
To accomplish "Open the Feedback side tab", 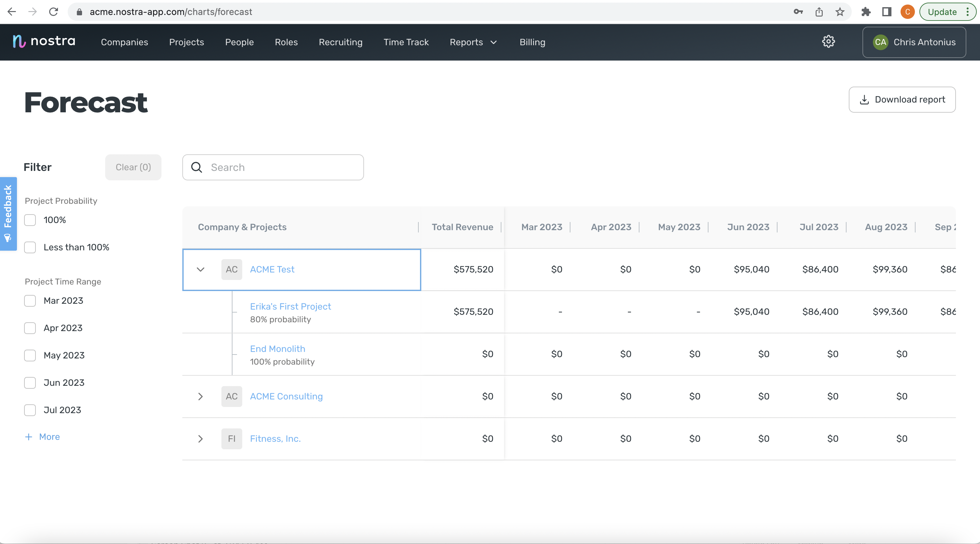I will click(x=8, y=214).
